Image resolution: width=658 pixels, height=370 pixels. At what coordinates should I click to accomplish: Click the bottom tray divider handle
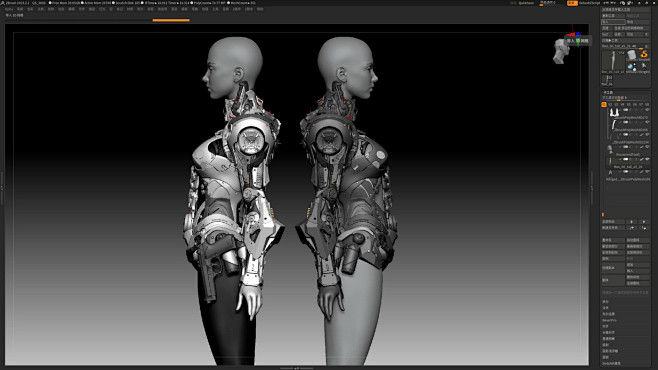click(x=296, y=368)
